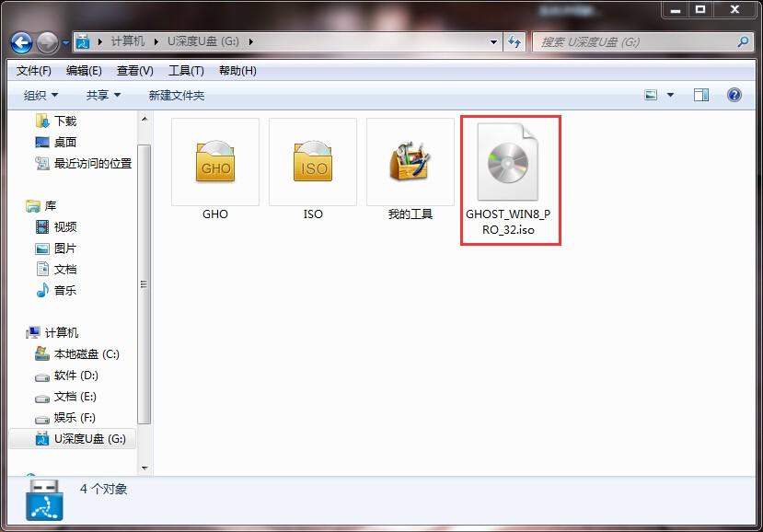Screen dimensions: 763x532
Task: Select 桌面 in navigation pane
Action: (56, 142)
